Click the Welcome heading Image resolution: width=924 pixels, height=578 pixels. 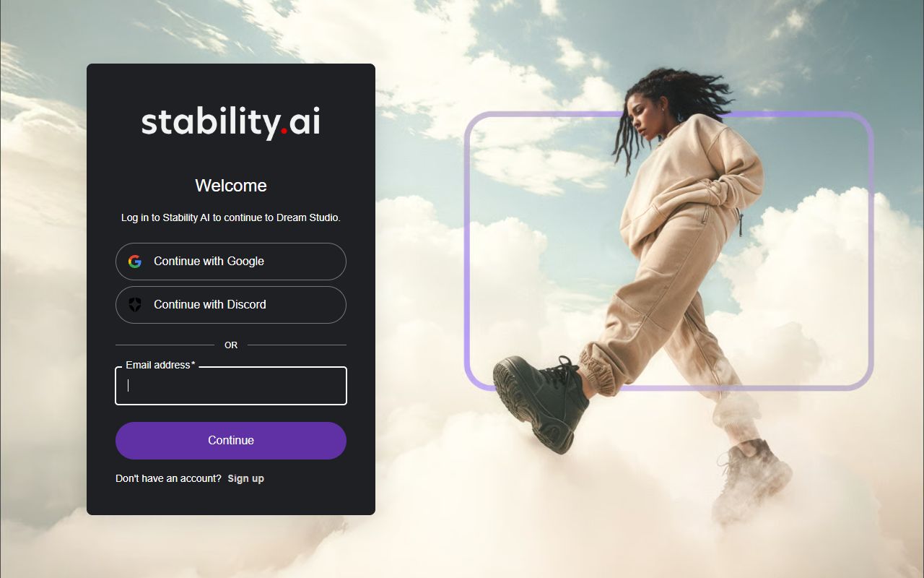click(x=231, y=186)
